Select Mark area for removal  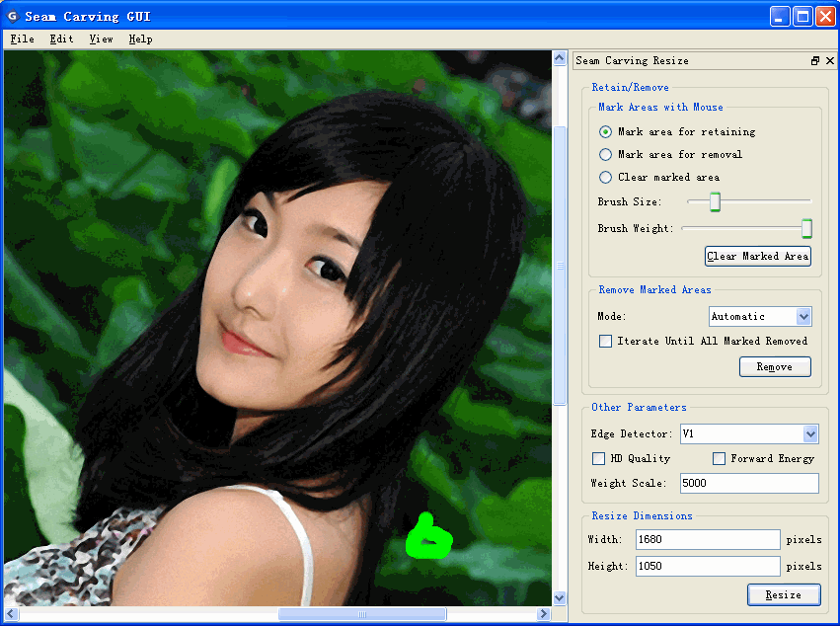click(x=605, y=154)
